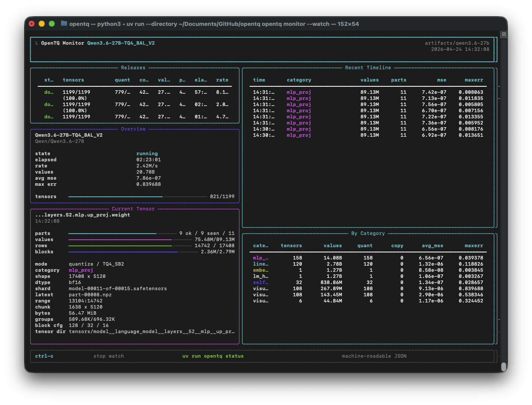Click the uv run opentq status command
The width and height of the screenshot is (532, 405).
pos(213,356)
